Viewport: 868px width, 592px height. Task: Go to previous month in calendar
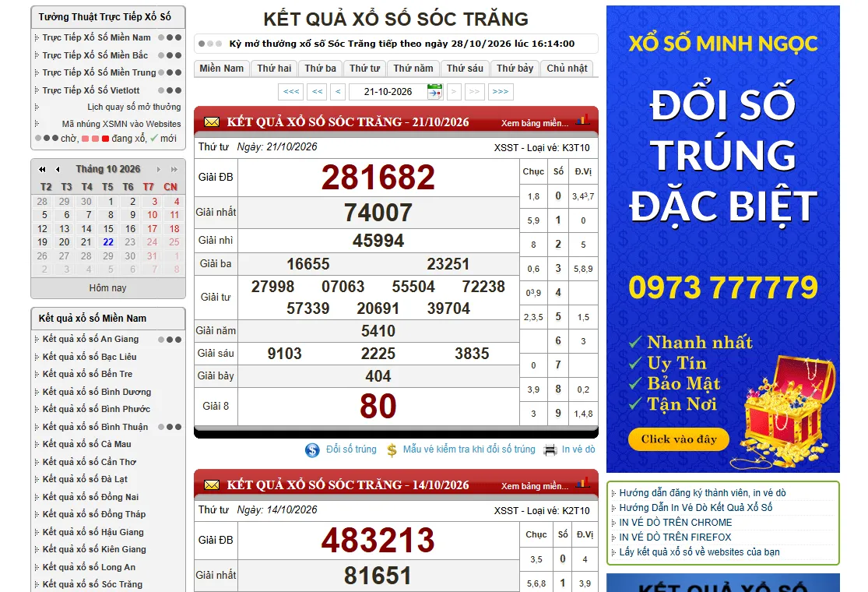[58, 170]
